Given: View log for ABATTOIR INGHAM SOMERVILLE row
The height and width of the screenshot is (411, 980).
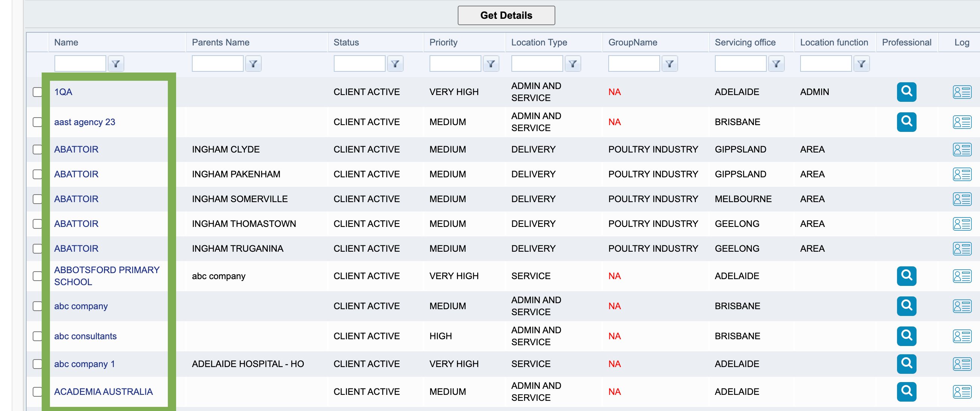Looking at the screenshot, I should (962, 199).
